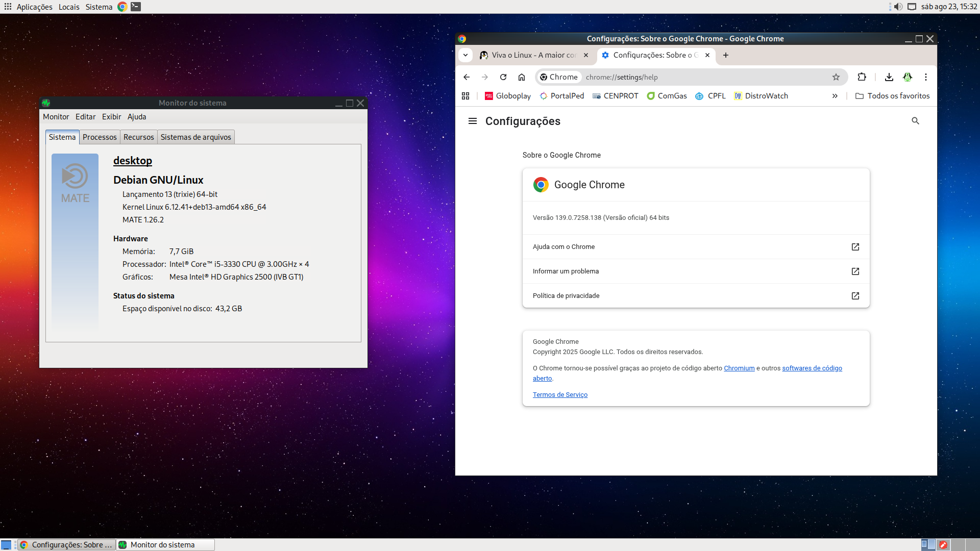Switch to the Processos tab

tap(100, 137)
